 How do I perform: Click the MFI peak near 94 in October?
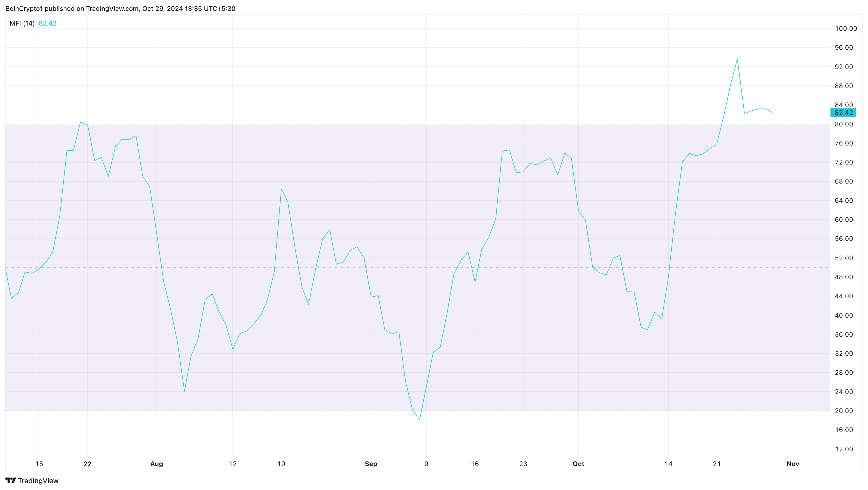pos(737,59)
